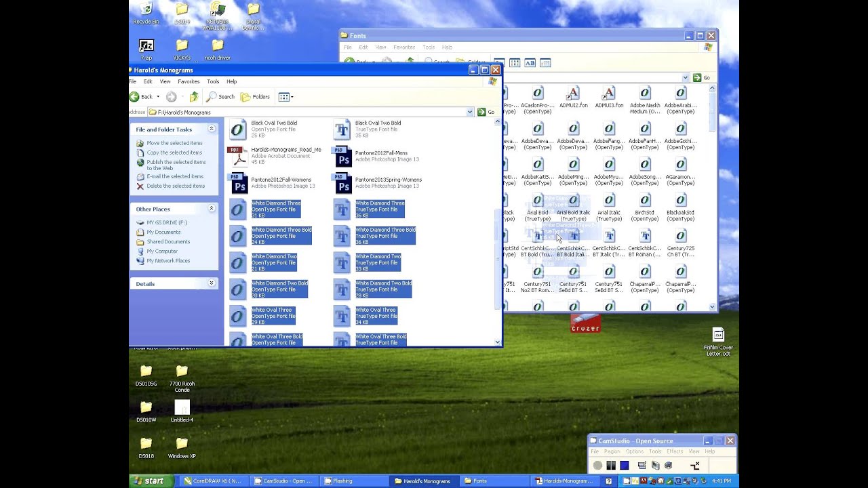This screenshot has height=488, width=868.
Task: Select White Diamond Three OpenType font file
Action: tap(265, 209)
